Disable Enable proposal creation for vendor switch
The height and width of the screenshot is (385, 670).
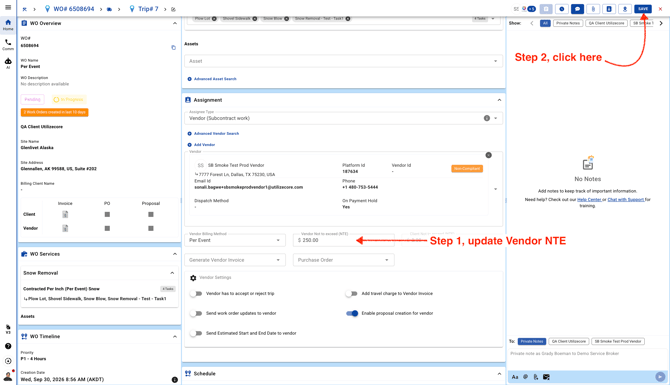(x=352, y=313)
